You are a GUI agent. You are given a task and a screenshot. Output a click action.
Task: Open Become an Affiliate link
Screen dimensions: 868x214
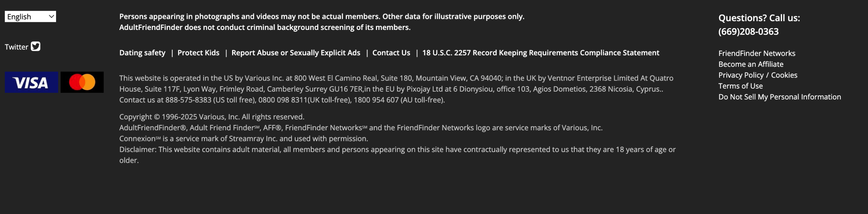click(x=751, y=64)
